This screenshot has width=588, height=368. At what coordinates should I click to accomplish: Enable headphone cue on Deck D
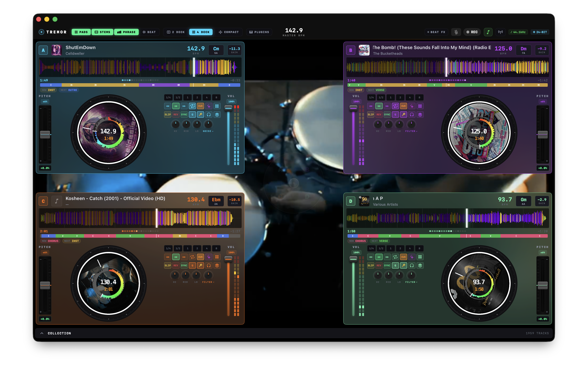click(x=412, y=266)
